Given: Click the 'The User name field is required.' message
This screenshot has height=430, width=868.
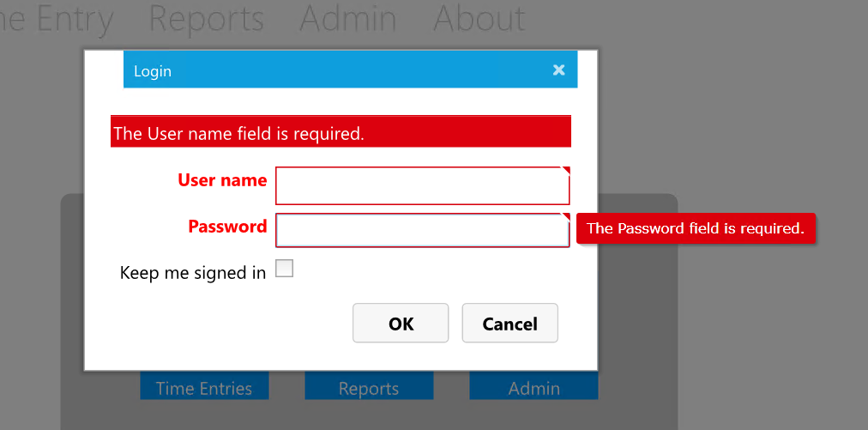Looking at the screenshot, I should [238, 134].
